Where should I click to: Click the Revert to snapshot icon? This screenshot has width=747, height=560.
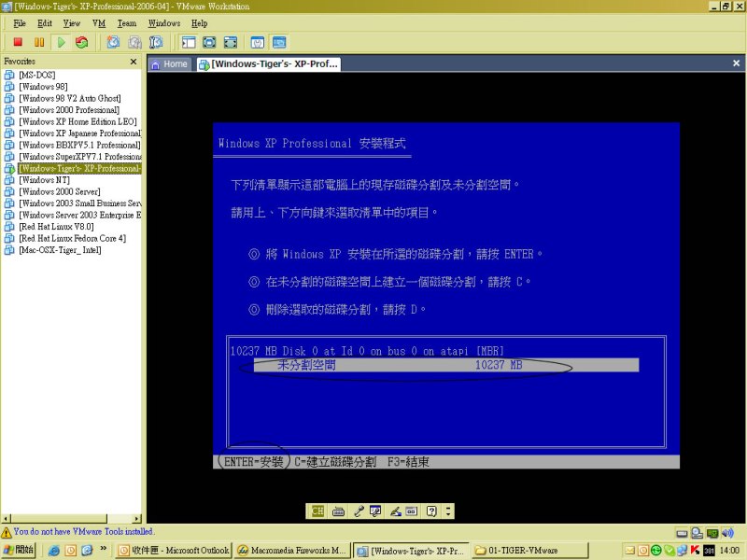(x=134, y=42)
